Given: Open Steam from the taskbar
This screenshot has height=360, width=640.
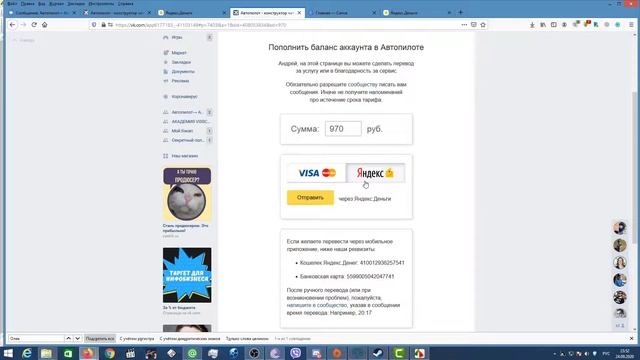Looking at the screenshot, I should coord(378,353).
